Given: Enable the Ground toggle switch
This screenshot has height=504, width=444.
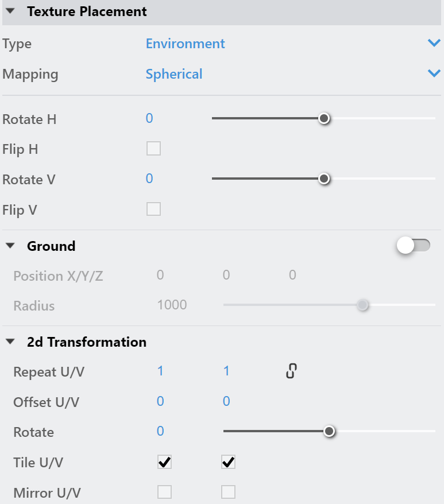Looking at the screenshot, I should tap(414, 246).
